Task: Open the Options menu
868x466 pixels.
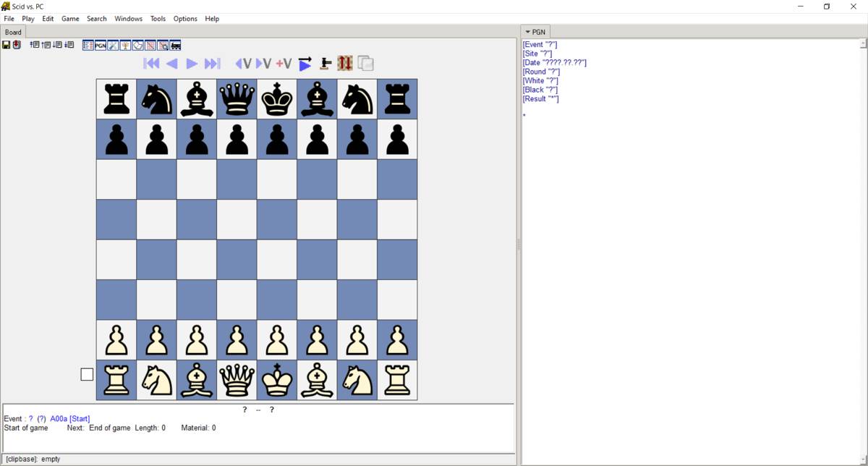Action: click(x=185, y=19)
